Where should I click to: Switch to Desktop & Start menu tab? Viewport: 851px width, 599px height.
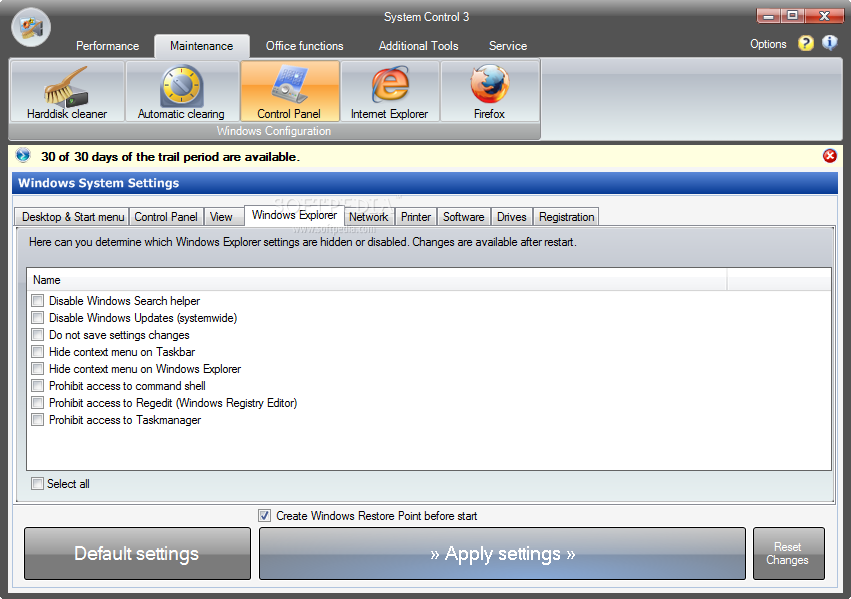73,217
